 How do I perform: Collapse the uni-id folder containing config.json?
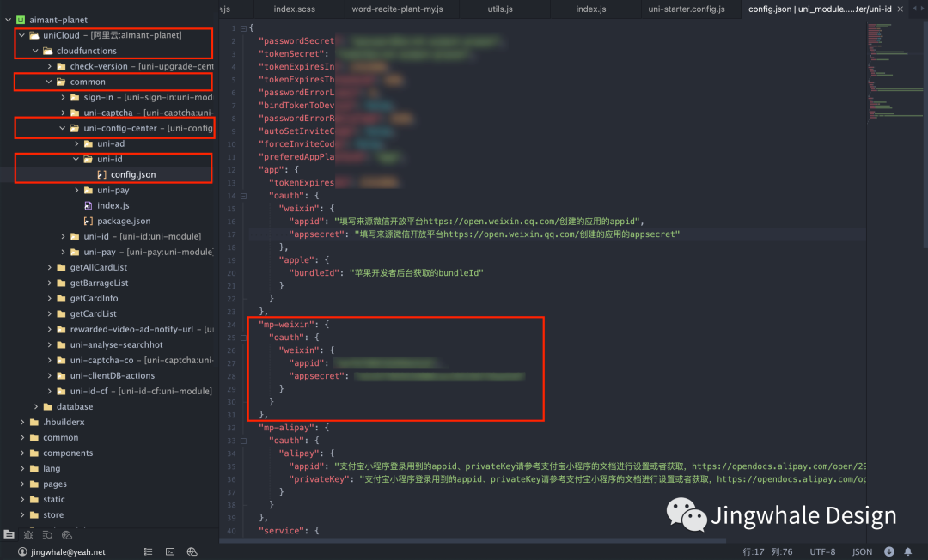click(76, 159)
